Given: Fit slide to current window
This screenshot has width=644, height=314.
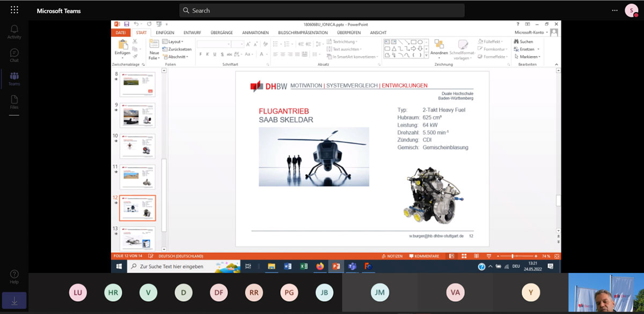Looking at the screenshot, I should click(x=557, y=256).
